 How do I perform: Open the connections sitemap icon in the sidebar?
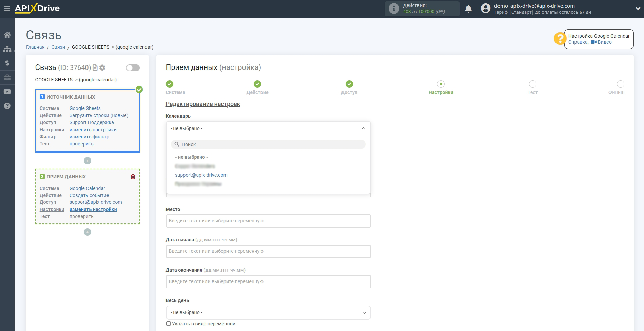[7, 49]
